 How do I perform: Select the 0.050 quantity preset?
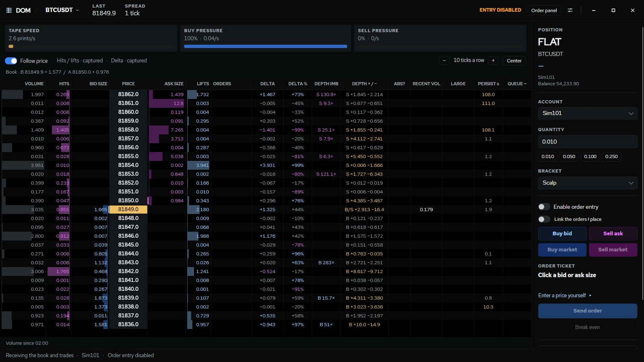[569, 156]
